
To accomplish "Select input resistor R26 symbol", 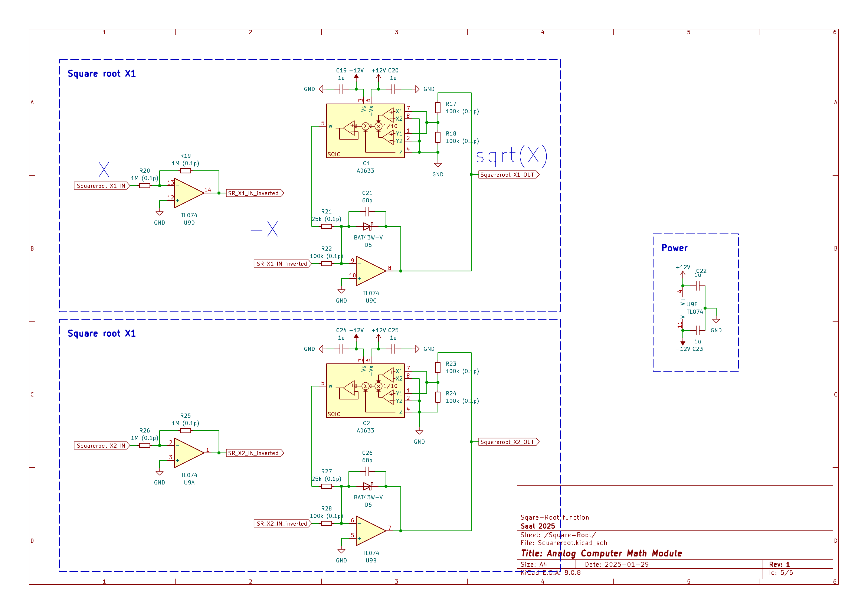I will coord(145,445).
